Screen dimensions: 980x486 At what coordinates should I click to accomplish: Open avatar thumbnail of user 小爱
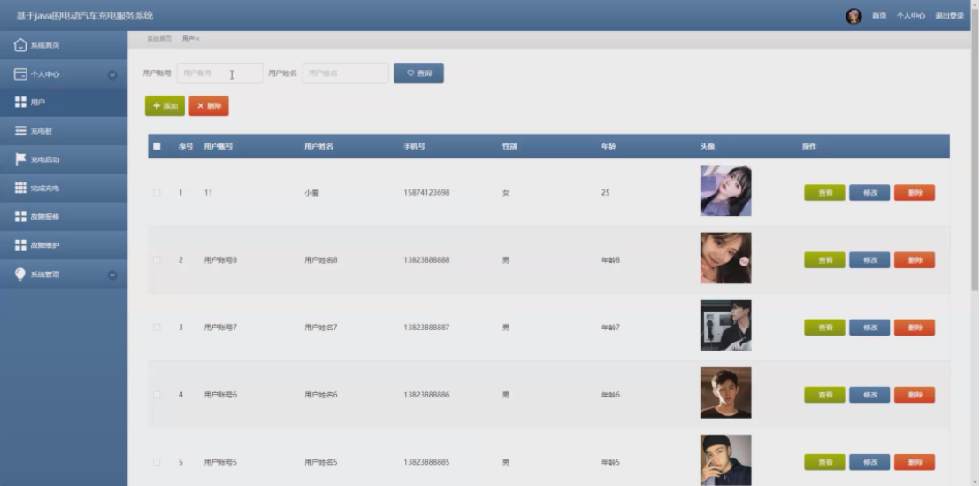click(x=725, y=191)
